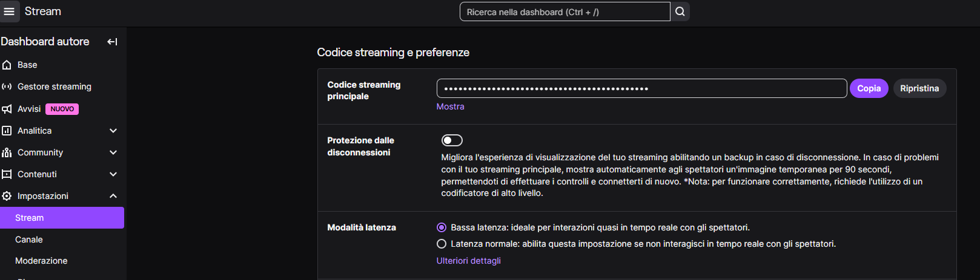Open the Canale settings page

click(29, 239)
